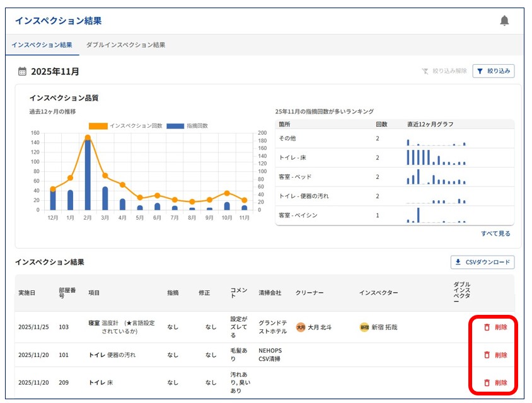Open the すべて見る ranking link
The height and width of the screenshot is (403, 532).
point(495,234)
